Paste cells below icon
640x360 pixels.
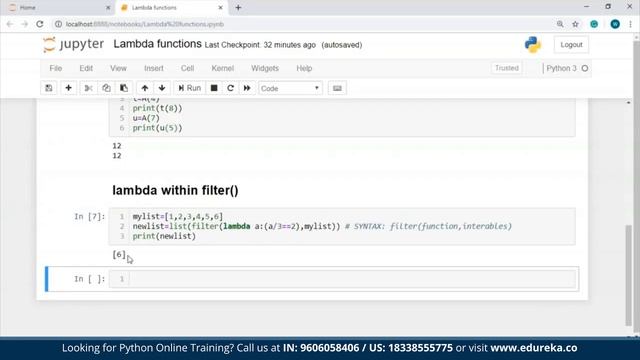coord(124,88)
